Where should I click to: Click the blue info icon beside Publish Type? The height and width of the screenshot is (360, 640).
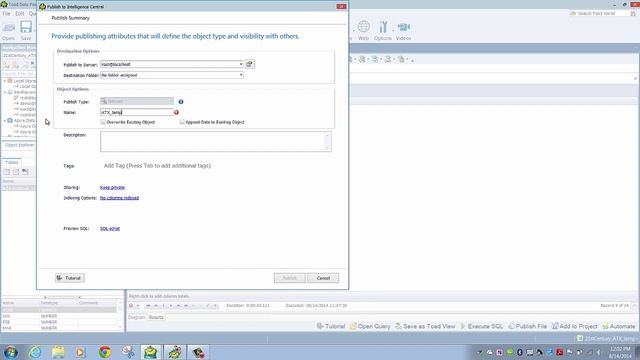(x=181, y=102)
